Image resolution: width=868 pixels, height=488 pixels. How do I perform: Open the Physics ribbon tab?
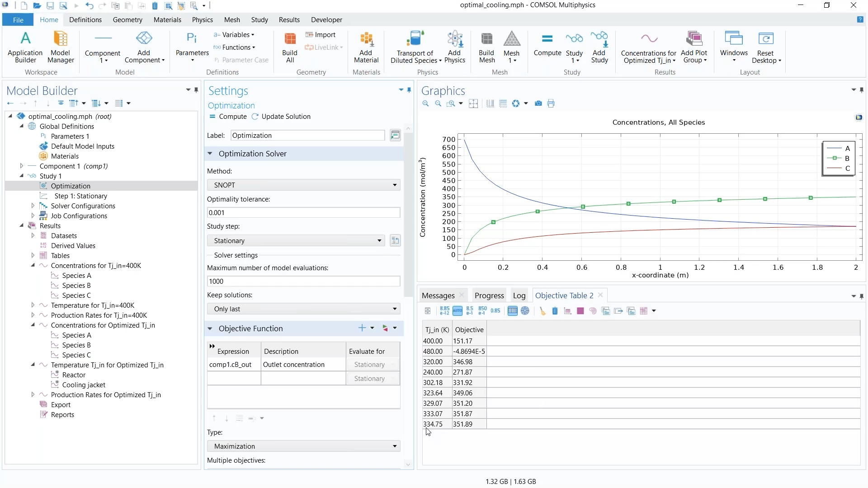click(x=202, y=20)
